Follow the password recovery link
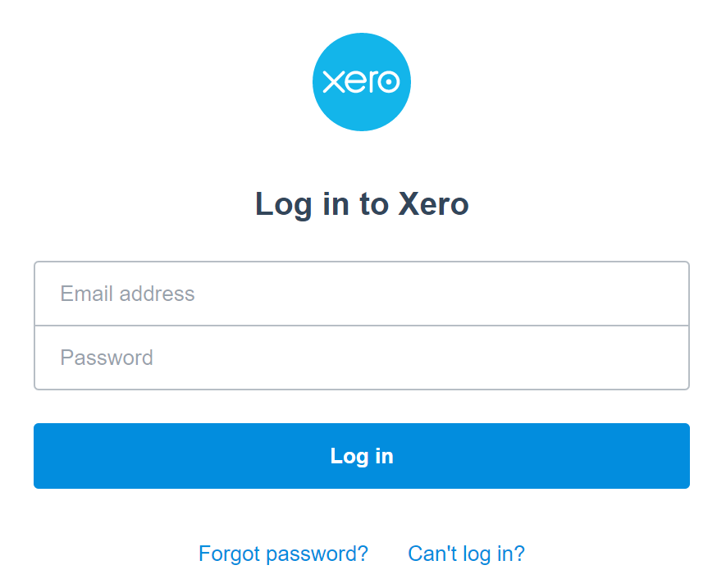 point(283,554)
